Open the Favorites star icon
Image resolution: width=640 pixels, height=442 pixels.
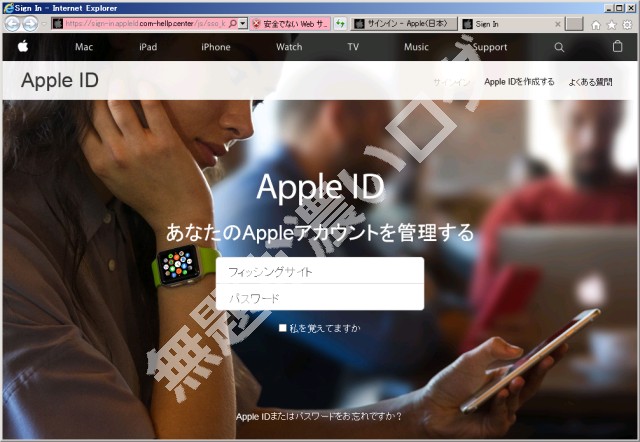(x=611, y=25)
